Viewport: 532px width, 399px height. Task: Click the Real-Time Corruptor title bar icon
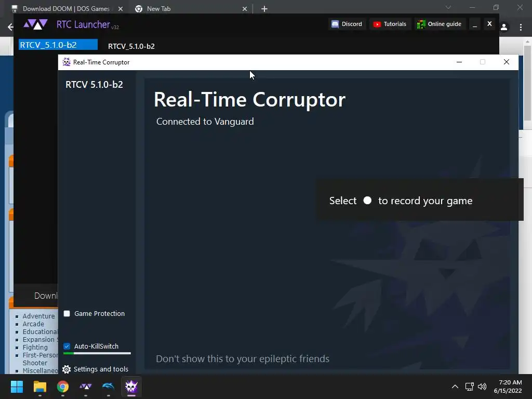[x=66, y=62]
